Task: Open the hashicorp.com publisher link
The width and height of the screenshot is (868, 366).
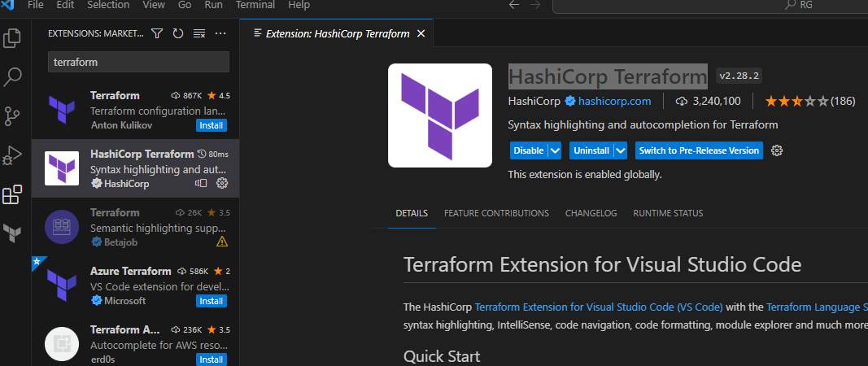Action: (x=614, y=102)
